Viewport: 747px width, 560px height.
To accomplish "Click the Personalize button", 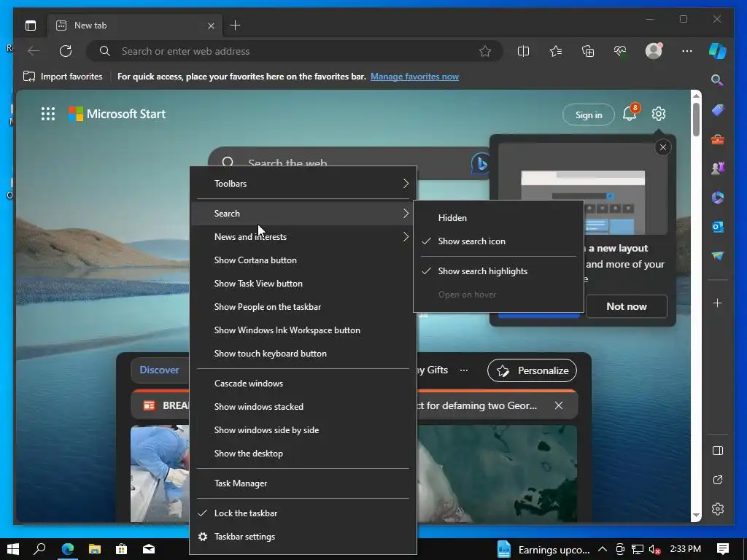I will coord(532,370).
